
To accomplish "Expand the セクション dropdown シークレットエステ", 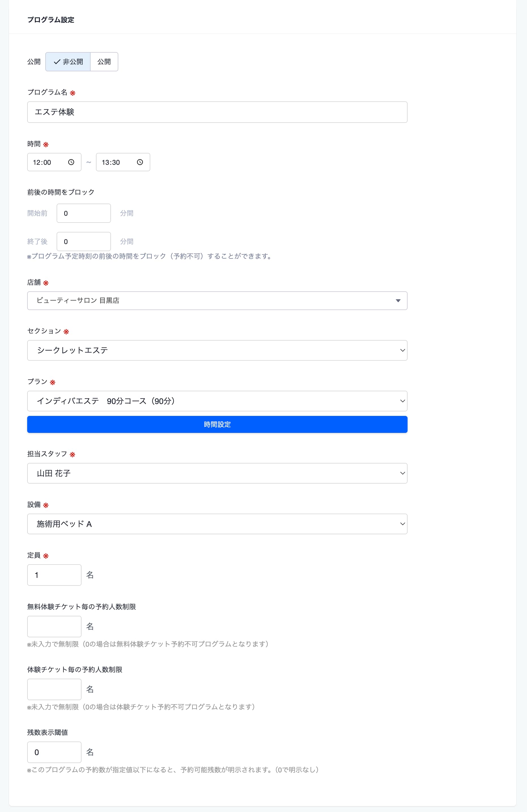I will click(x=217, y=351).
